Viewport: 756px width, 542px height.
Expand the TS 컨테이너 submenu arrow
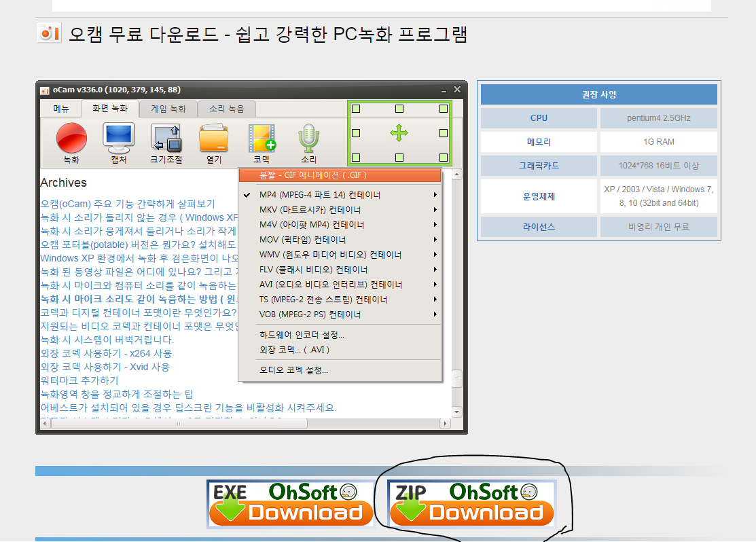click(435, 300)
